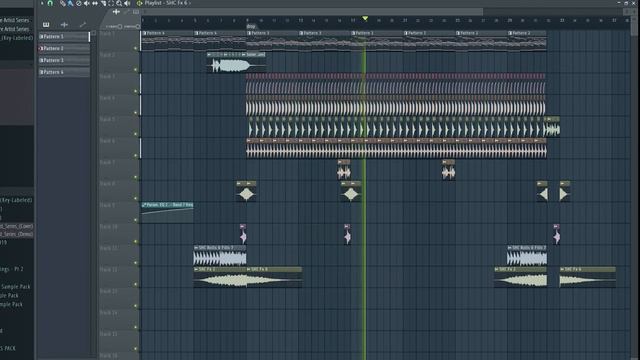Focus audio clips with waveform icon above ruler
Viewport: 640px width, 360px height.
[116, 12]
